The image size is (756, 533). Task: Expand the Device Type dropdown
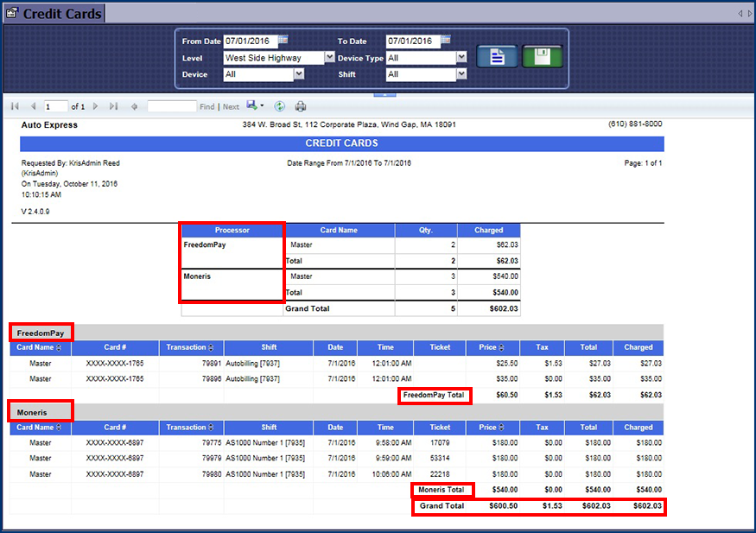click(x=461, y=58)
